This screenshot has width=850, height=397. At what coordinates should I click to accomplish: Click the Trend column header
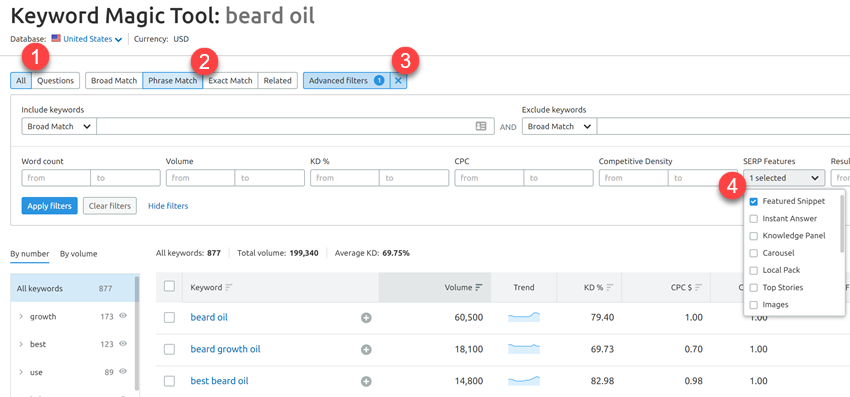[524, 287]
